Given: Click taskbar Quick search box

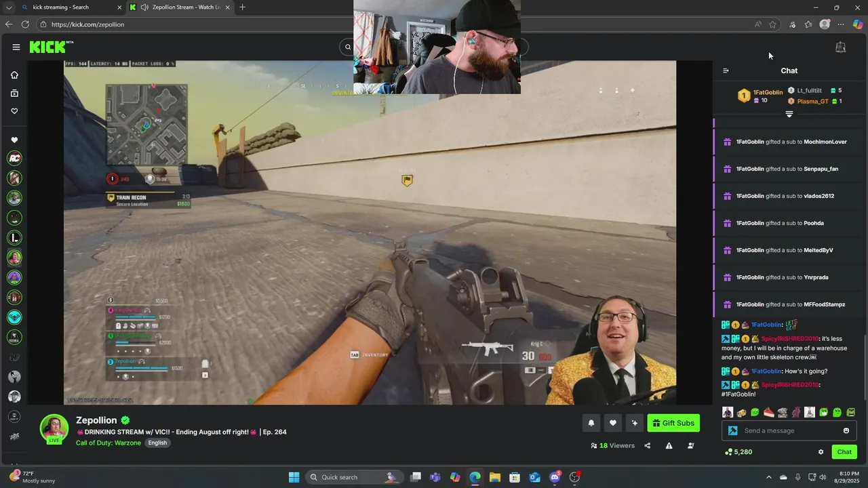Looking at the screenshot, I should [x=355, y=477].
